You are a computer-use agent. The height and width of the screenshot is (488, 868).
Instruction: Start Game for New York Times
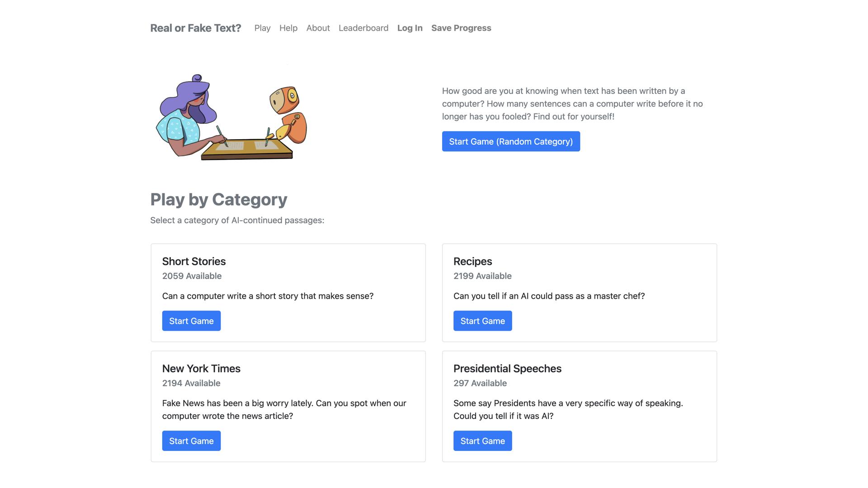coord(191,441)
